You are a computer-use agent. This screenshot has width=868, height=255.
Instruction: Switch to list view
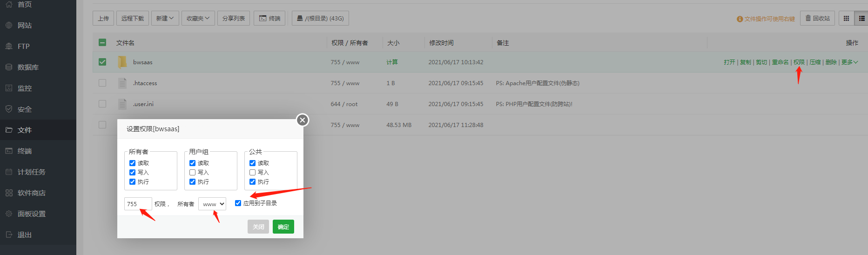pyautogui.click(x=861, y=18)
